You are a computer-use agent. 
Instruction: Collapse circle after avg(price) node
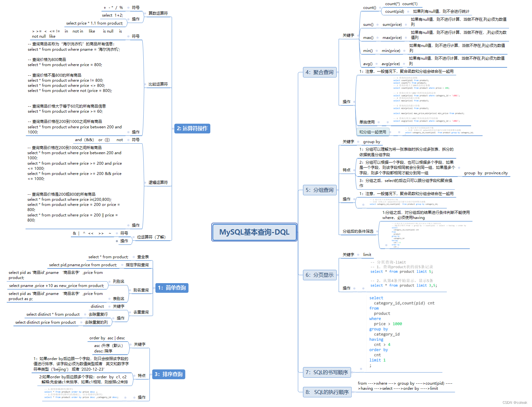coord(404,64)
